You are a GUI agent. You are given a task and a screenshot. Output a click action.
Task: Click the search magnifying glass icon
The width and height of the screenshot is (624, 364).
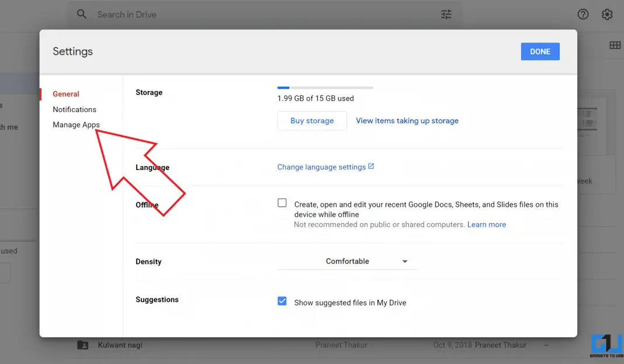[x=82, y=14]
